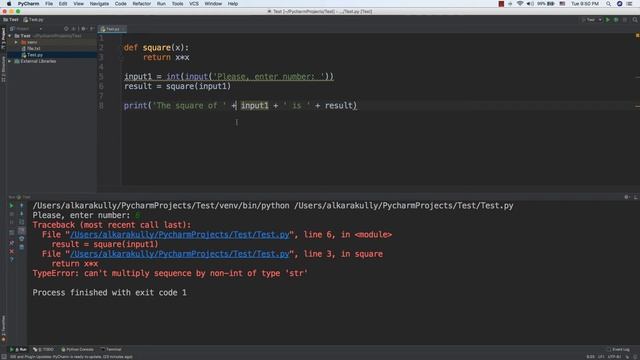Toggle soft-wrap in Run console

pos(22,222)
